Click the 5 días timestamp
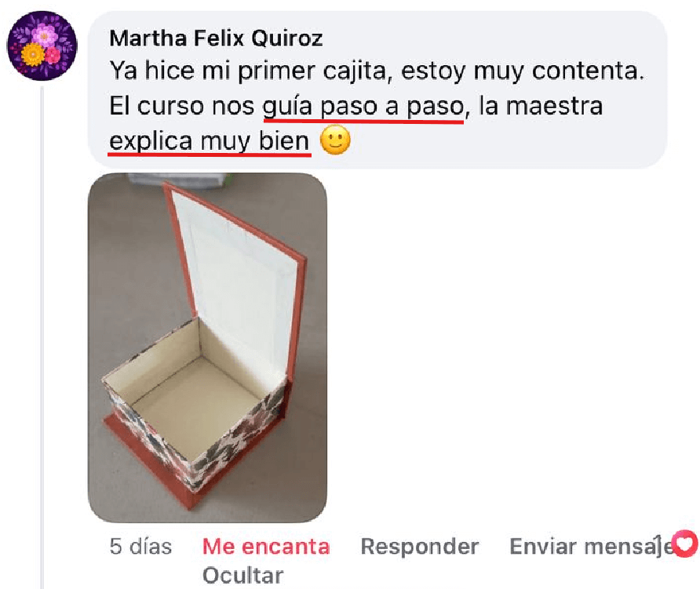Image resolution: width=700 pixels, height=589 pixels. click(140, 546)
